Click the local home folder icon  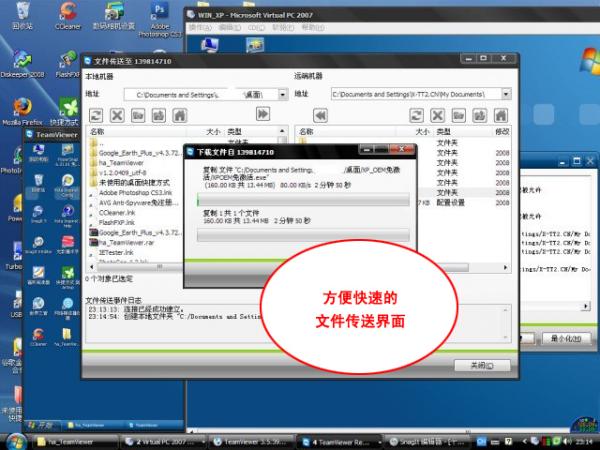(179, 115)
